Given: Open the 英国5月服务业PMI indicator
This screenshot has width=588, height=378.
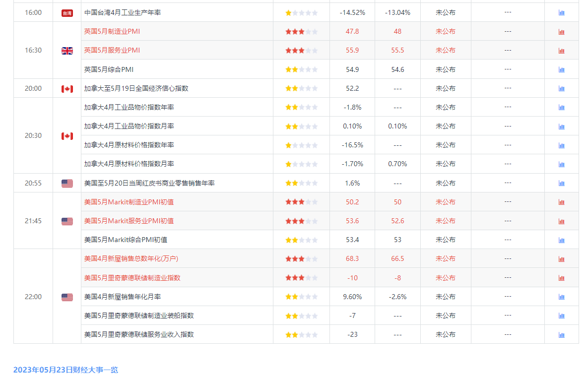Looking at the screenshot, I should pos(112,50).
